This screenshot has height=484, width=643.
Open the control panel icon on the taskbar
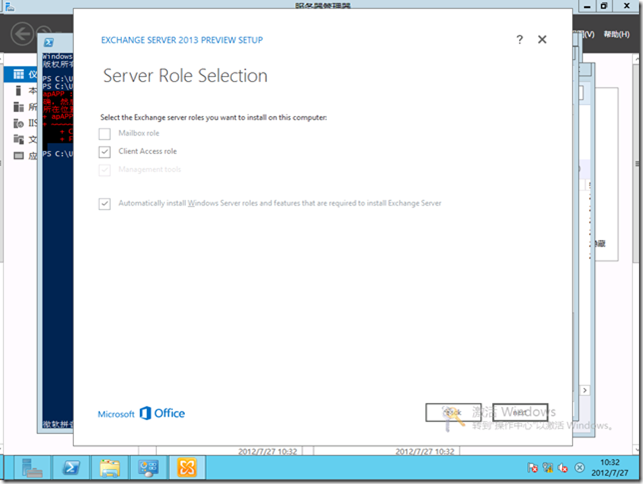[x=148, y=468]
